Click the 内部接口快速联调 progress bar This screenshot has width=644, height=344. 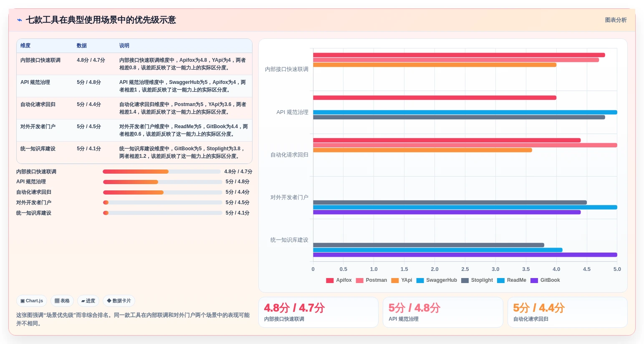pos(162,172)
